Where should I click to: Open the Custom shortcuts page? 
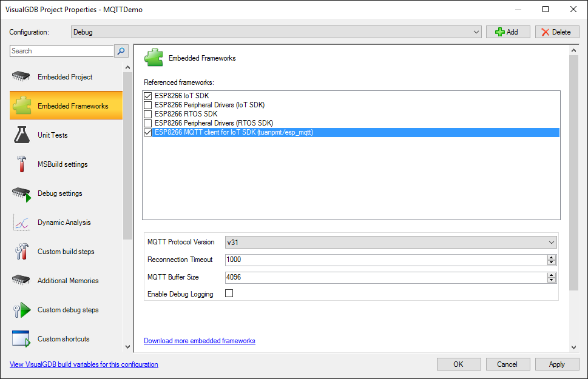(x=66, y=339)
